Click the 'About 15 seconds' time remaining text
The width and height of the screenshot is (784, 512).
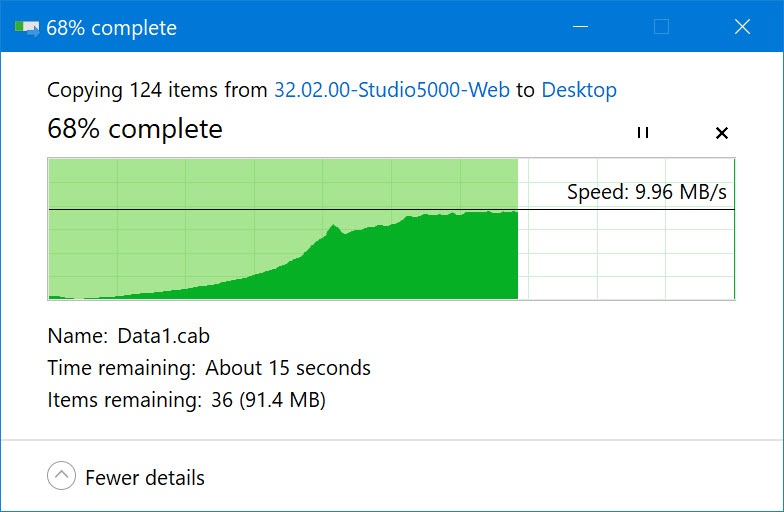tap(288, 368)
